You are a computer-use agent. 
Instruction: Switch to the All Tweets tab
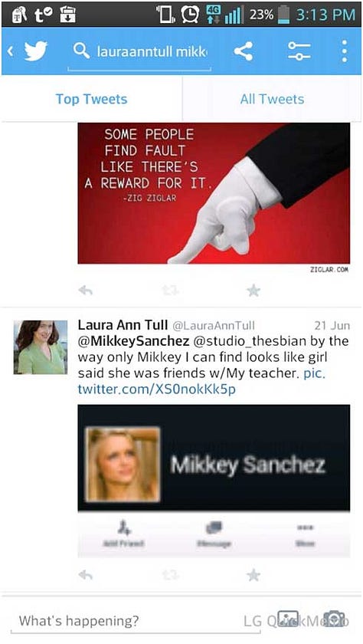click(273, 99)
